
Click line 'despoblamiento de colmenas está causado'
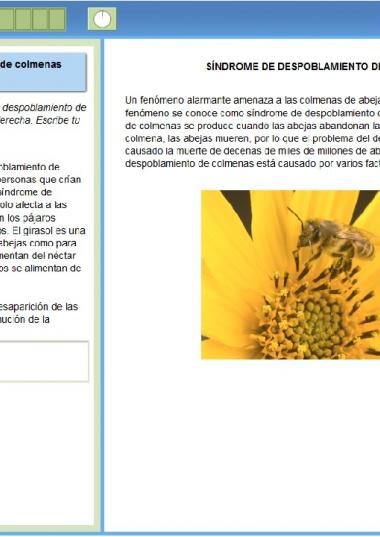coord(252,164)
